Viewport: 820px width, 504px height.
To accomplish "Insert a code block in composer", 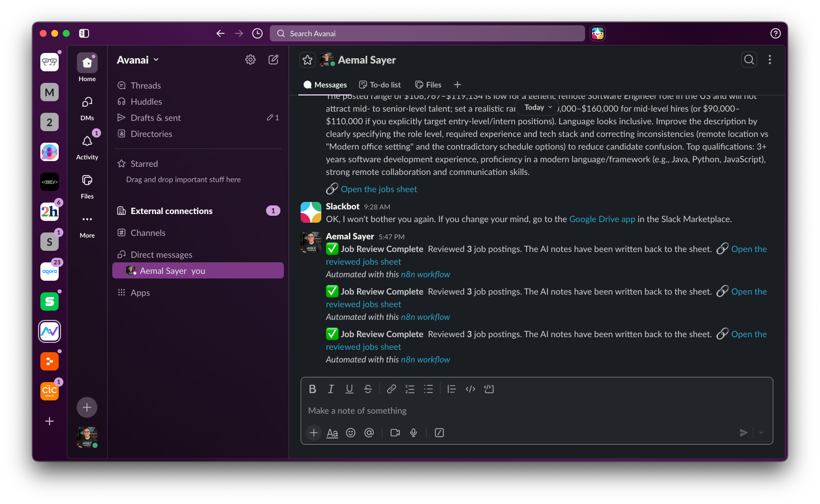I will tap(489, 389).
